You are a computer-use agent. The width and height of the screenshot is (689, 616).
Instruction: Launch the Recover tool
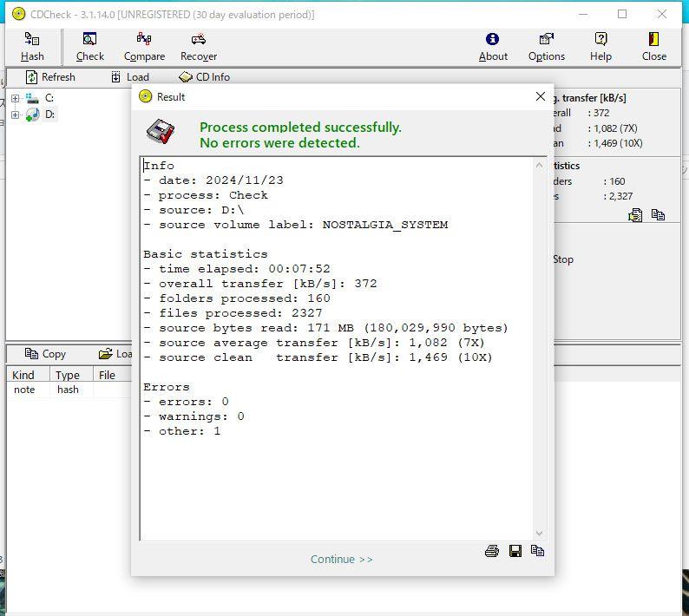[199, 47]
